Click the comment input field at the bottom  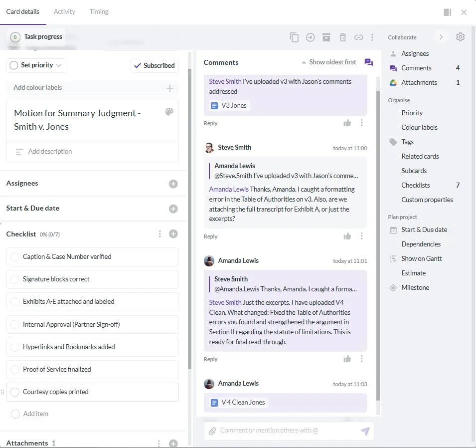click(279, 431)
